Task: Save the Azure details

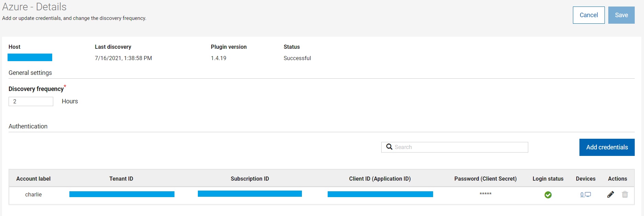Action: pos(621,15)
